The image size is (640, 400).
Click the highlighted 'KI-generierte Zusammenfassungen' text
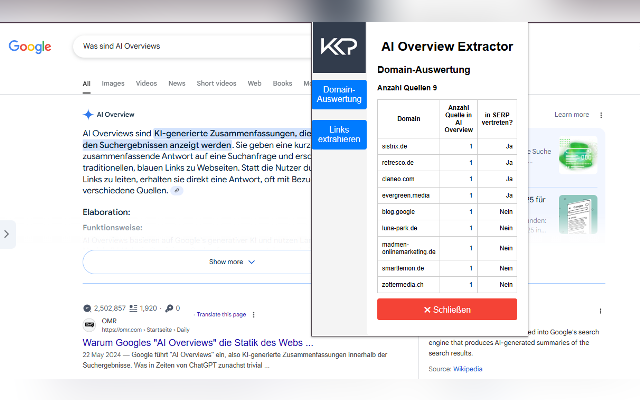[225, 133]
